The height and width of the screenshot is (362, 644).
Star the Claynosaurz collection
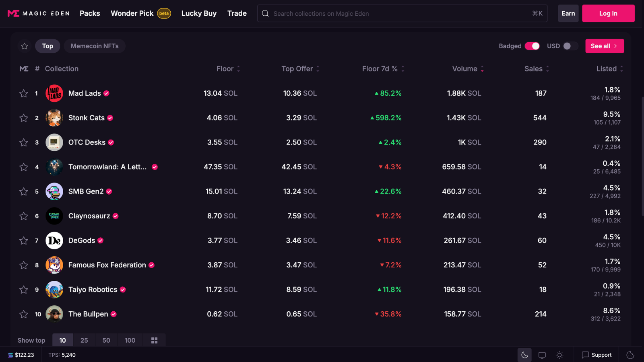pos(24,216)
